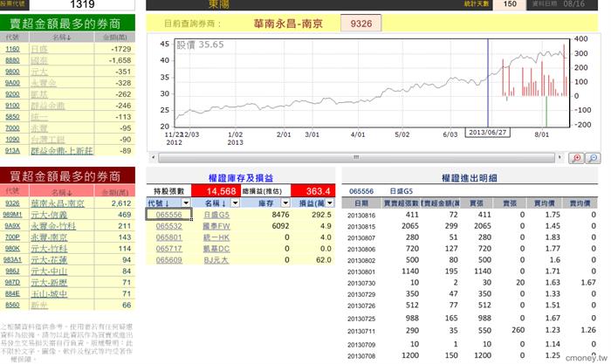Click the horizontal chart scrollbar thumb
Image resolution: width=611 pixels, height=364 pixels.
click(x=356, y=157)
